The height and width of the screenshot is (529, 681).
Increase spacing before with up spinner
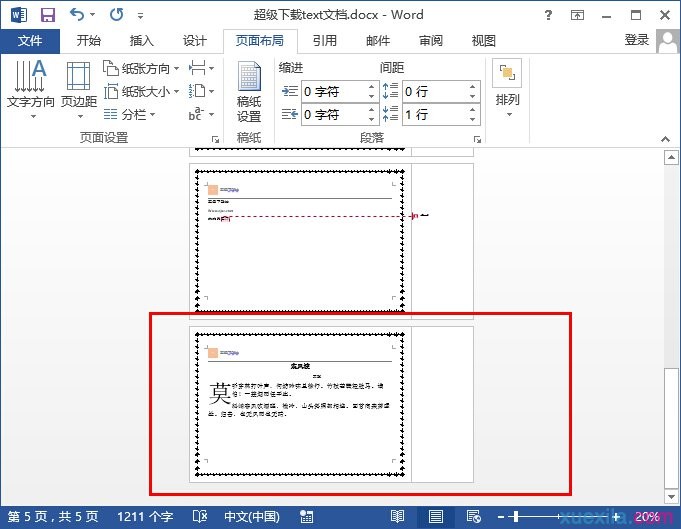[473, 86]
